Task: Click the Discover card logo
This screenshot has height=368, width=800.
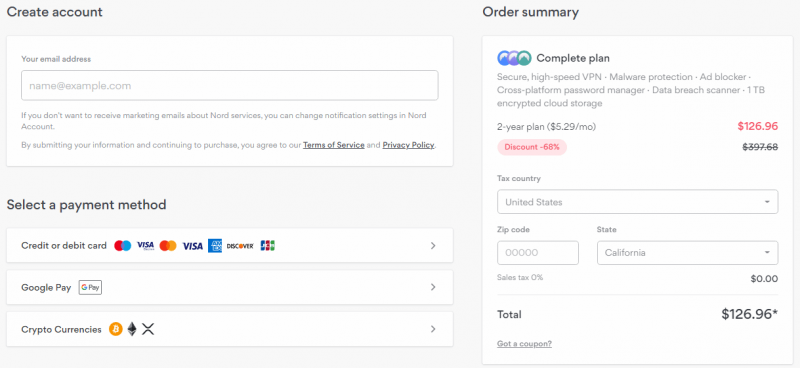Action: [240, 246]
